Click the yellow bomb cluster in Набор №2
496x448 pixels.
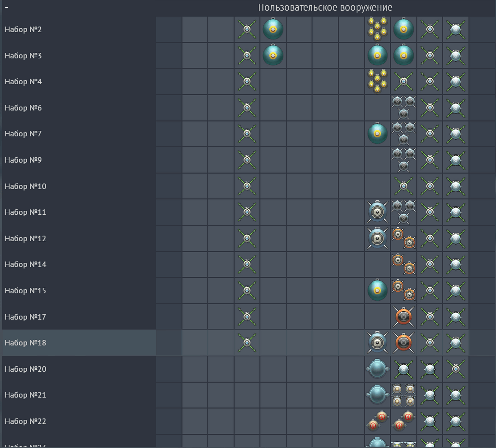(x=377, y=29)
